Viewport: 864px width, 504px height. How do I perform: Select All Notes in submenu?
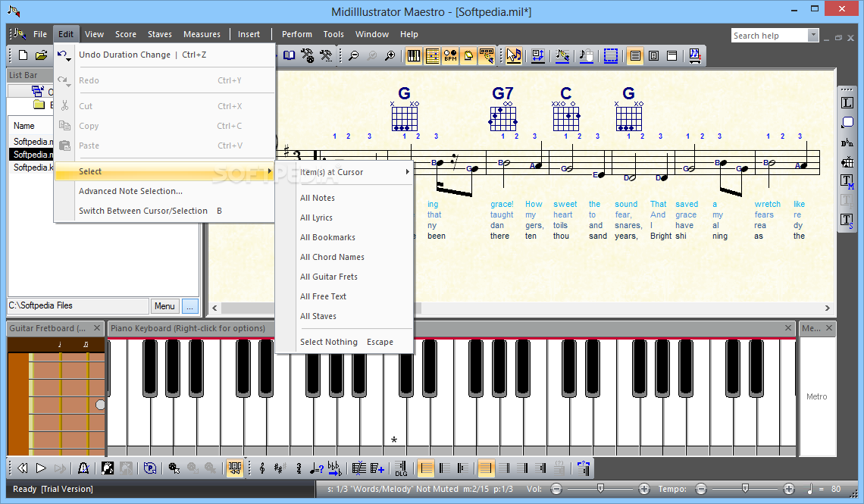click(355, 198)
